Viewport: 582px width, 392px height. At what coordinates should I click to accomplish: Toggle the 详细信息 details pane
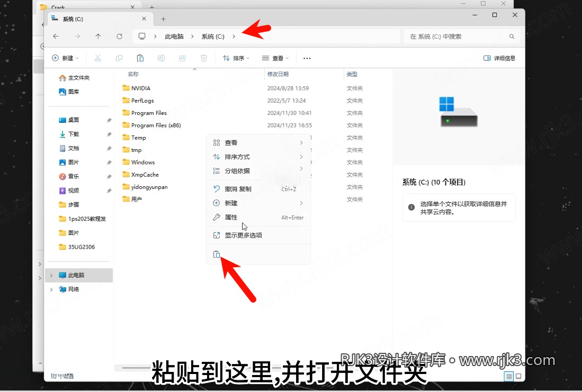(x=499, y=58)
